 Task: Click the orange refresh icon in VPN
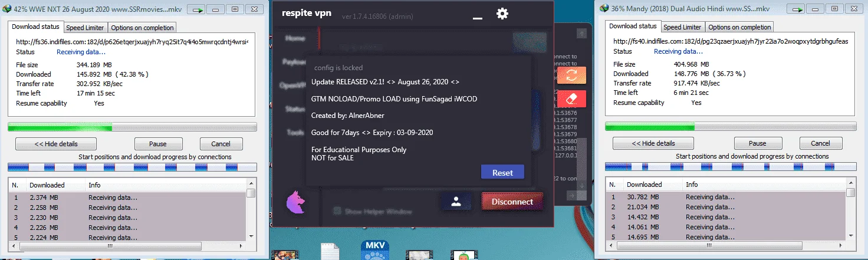[x=571, y=75]
